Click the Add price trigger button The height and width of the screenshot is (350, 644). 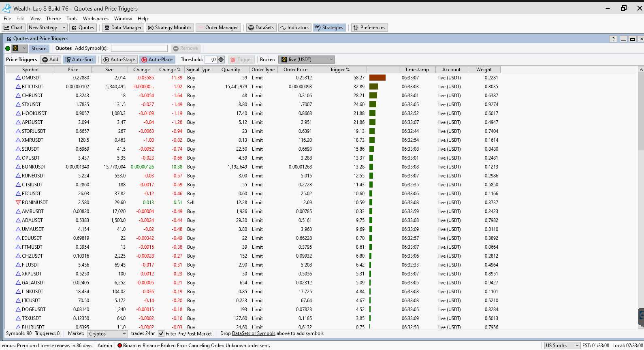[x=50, y=60]
